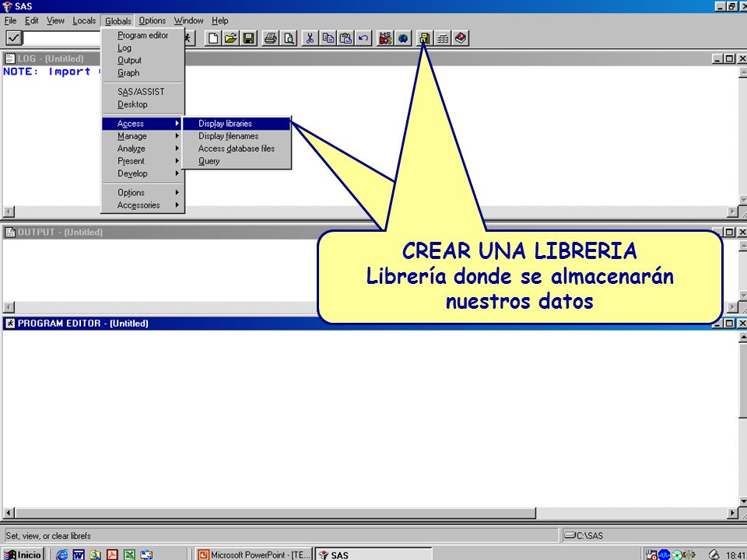
Task: Click into the command line input box
Action: [x=62, y=38]
